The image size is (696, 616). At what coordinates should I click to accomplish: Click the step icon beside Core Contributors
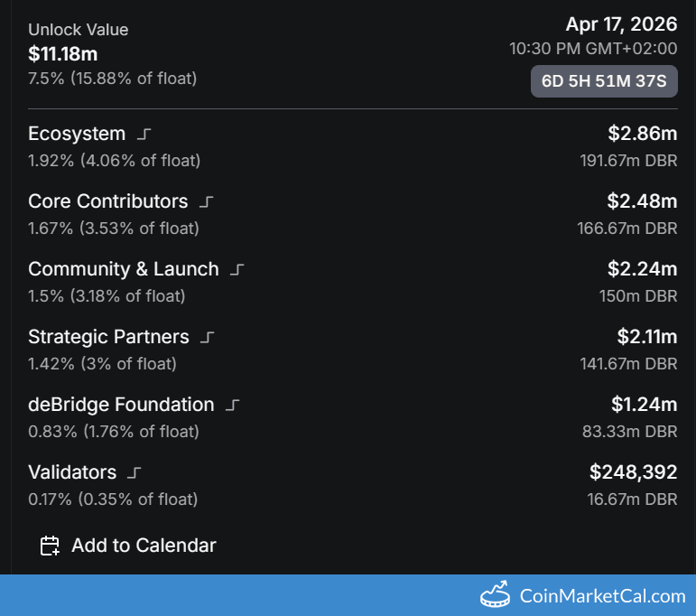[x=207, y=202]
